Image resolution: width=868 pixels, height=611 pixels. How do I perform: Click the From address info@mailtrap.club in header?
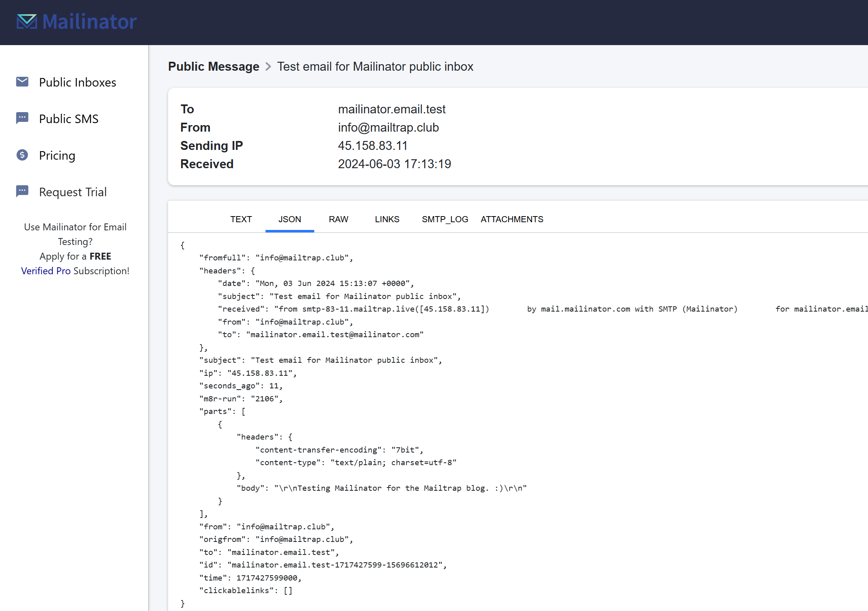[x=389, y=128]
